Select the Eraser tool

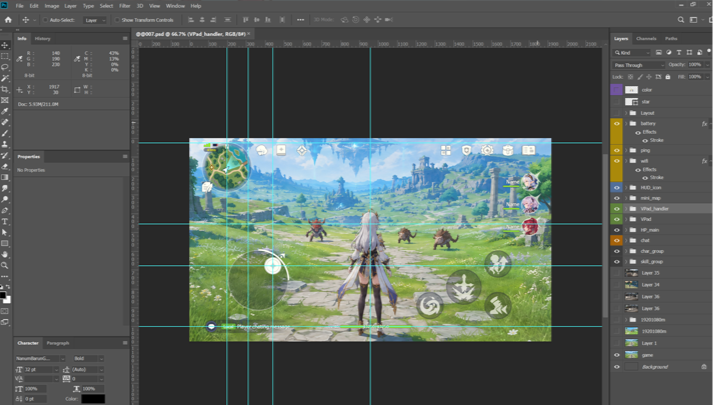[5, 166]
